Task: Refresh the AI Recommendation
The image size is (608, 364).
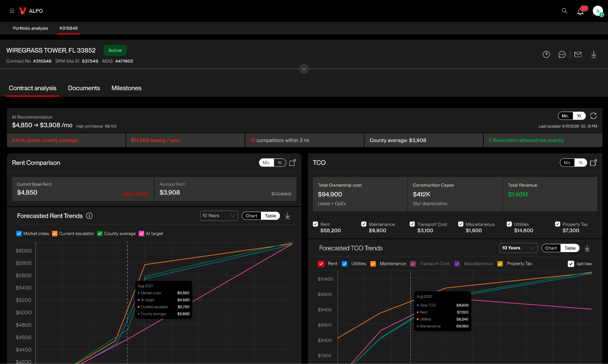Action: (593, 116)
